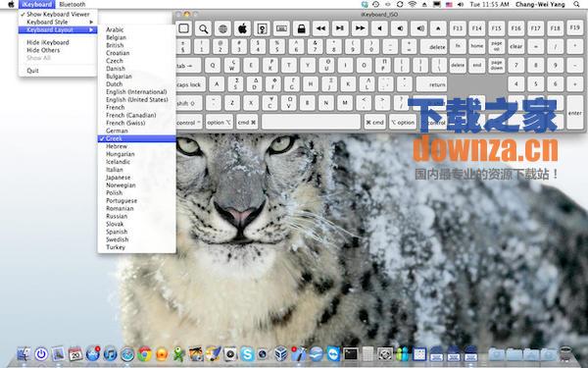Click the keyboard-backlight key icon in top row
The image size is (588, 368).
click(281, 28)
